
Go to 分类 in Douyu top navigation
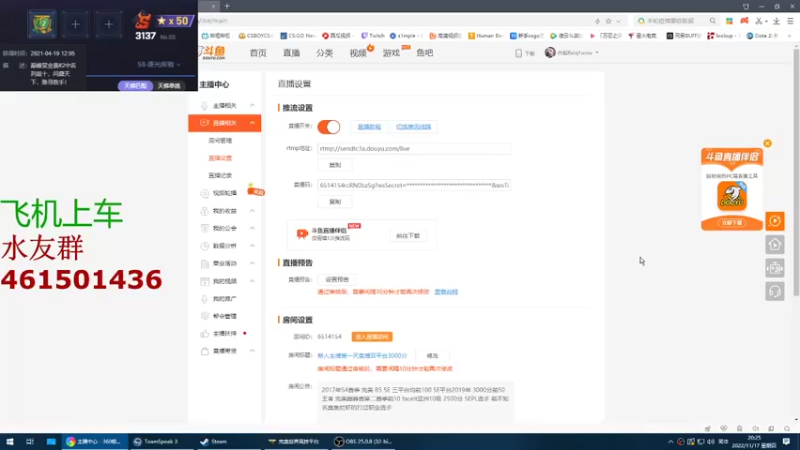(324, 53)
